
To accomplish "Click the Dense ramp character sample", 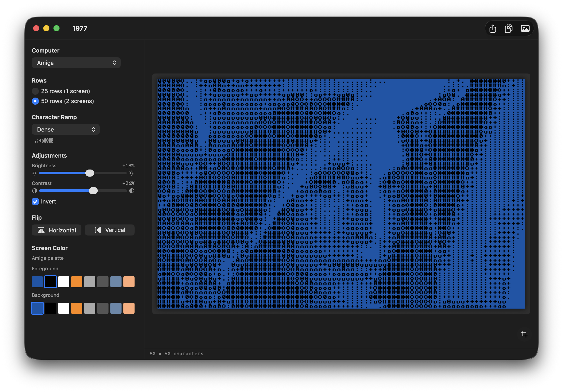I will 44,141.
